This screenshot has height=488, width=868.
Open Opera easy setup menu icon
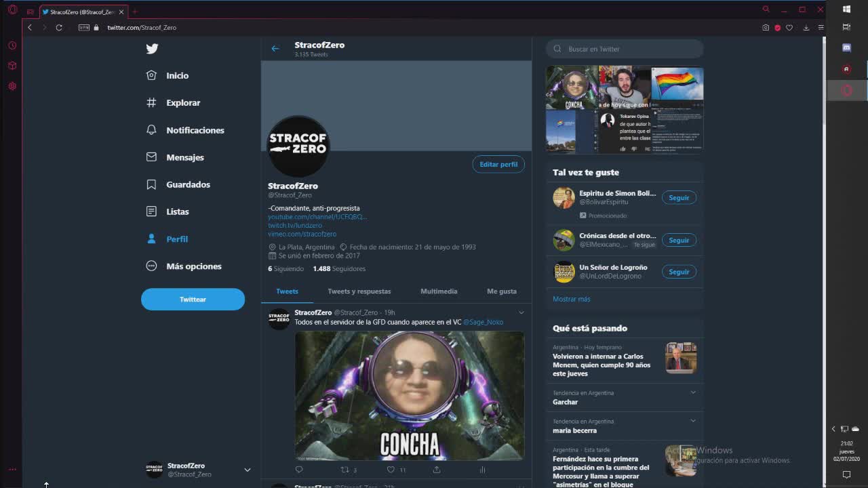coord(821,27)
